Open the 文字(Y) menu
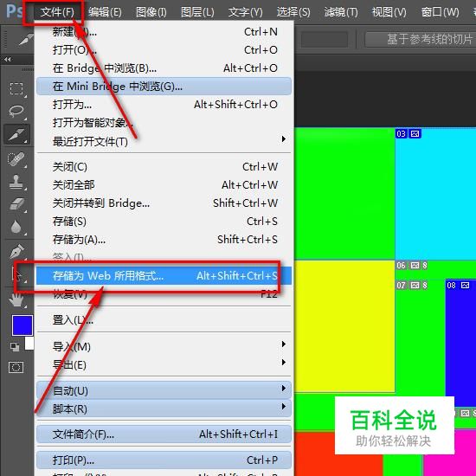The image size is (476, 476). pyautogui.click(x=245, y=12)
